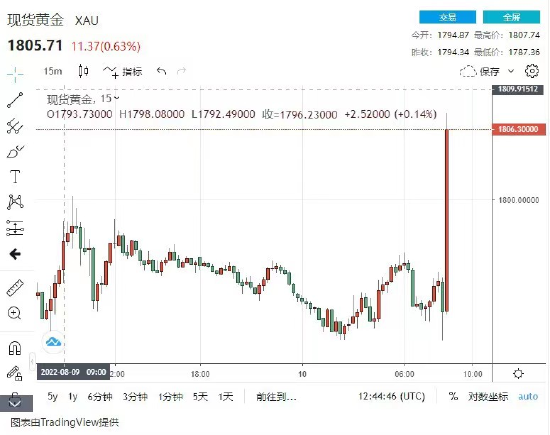Click the time axis settings icon at bottom right
Image resolution: width=550 pixels, height=435 pixels.
click(x=518, y=374)
